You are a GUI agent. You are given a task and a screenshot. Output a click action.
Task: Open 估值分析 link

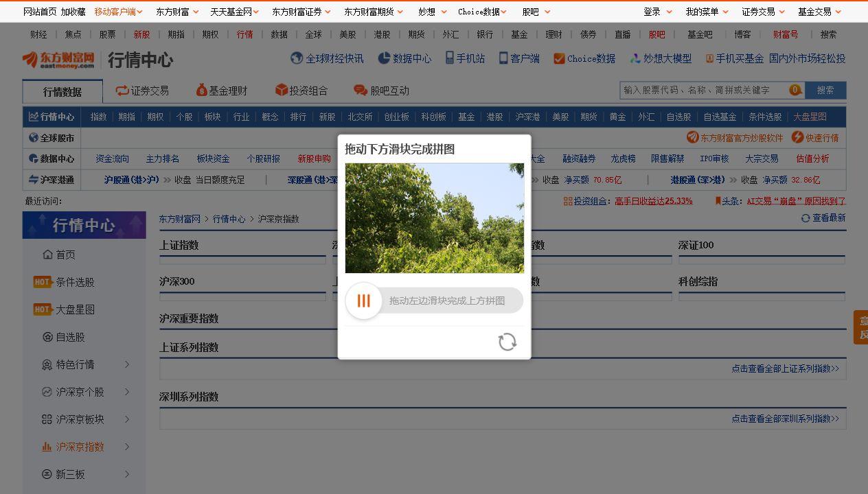pyautogui.click(x=812, y=158)
